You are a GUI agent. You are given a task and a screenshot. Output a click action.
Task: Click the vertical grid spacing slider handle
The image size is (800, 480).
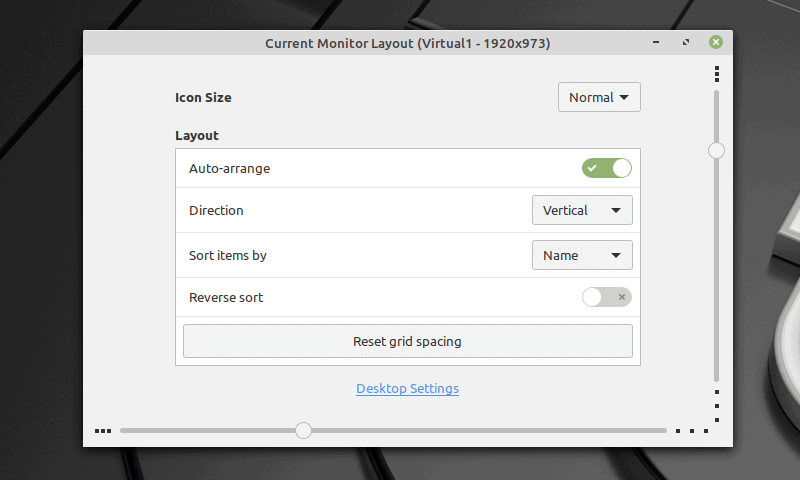(716, 150)
